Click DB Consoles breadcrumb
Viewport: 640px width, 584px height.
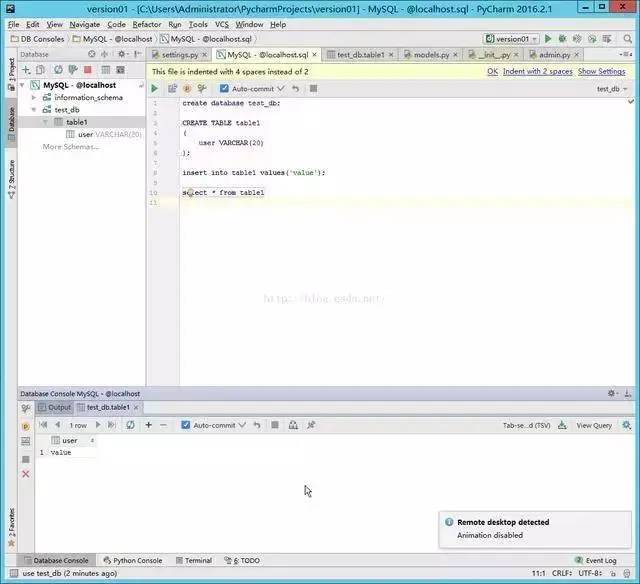click(38, 39)
